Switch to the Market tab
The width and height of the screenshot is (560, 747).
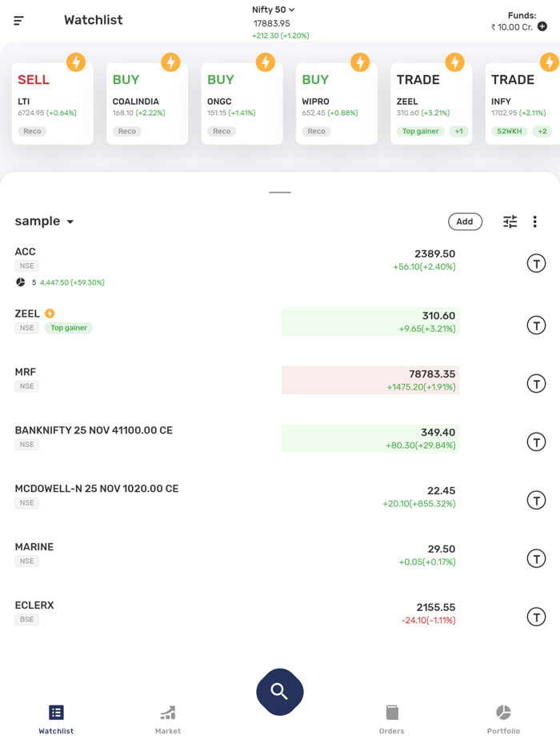pos(167,718)
